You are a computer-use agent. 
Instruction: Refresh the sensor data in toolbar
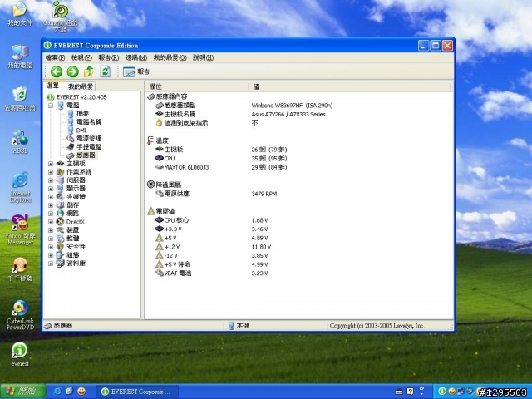tap(106, 71)
